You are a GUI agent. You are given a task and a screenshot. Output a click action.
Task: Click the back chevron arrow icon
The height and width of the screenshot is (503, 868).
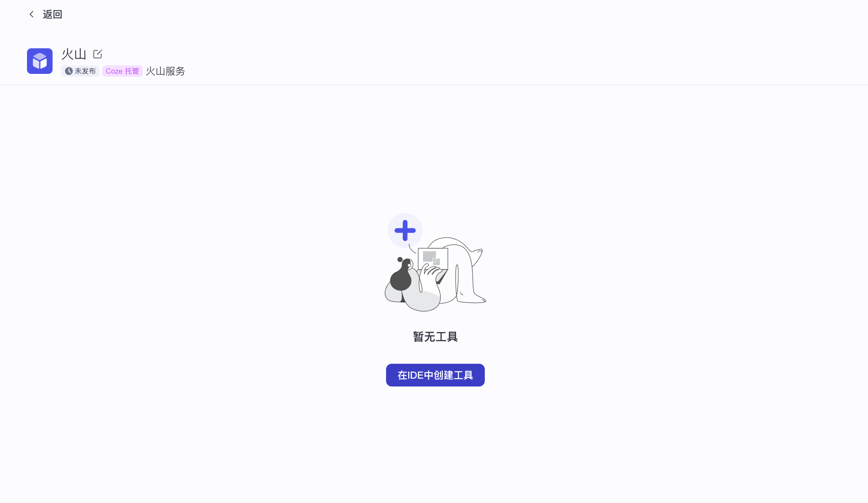(x=32, y=14)
